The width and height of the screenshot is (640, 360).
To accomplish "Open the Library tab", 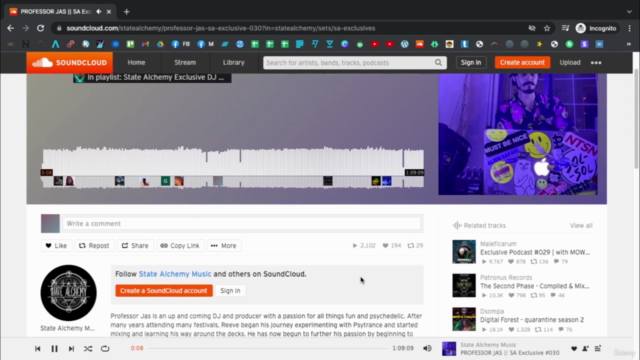I will [x=233, y=62].
